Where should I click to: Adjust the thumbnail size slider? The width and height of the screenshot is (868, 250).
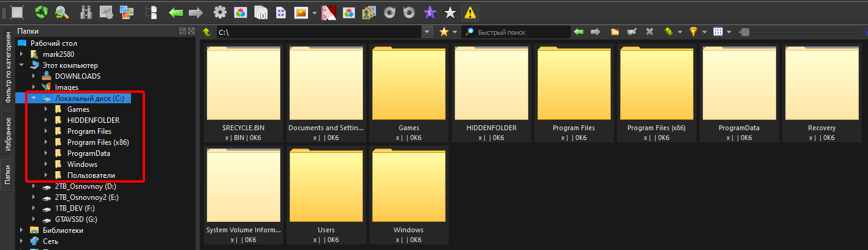[745, 32]
